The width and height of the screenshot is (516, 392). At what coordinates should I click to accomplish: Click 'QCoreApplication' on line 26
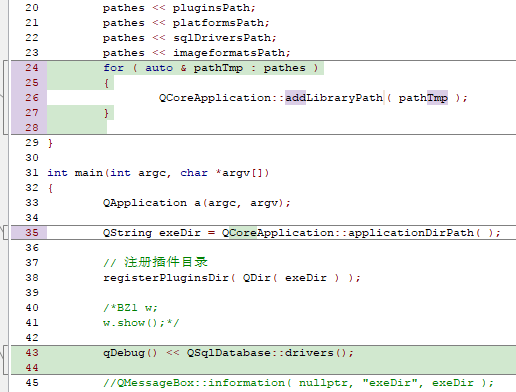[215, 98]
